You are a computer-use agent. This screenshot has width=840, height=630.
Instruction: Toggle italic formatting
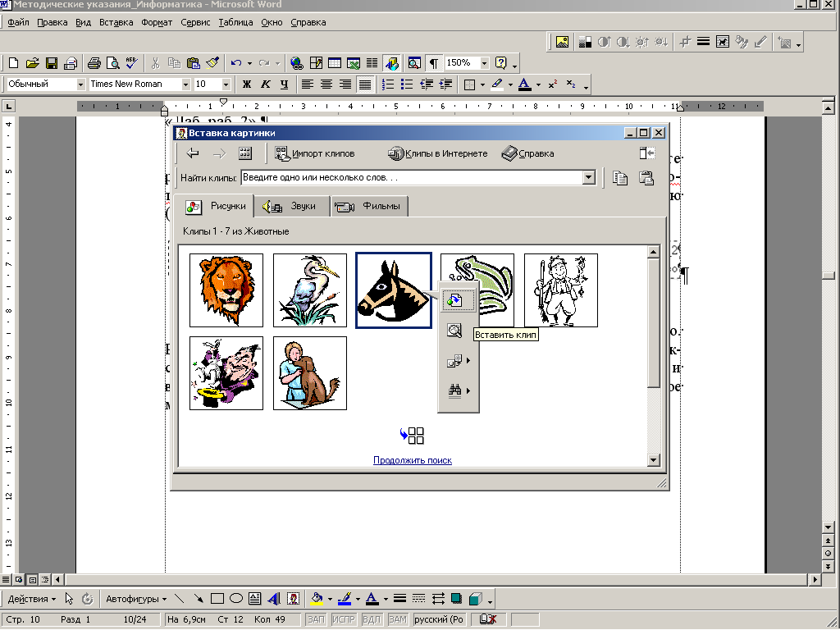pos(265,84)
